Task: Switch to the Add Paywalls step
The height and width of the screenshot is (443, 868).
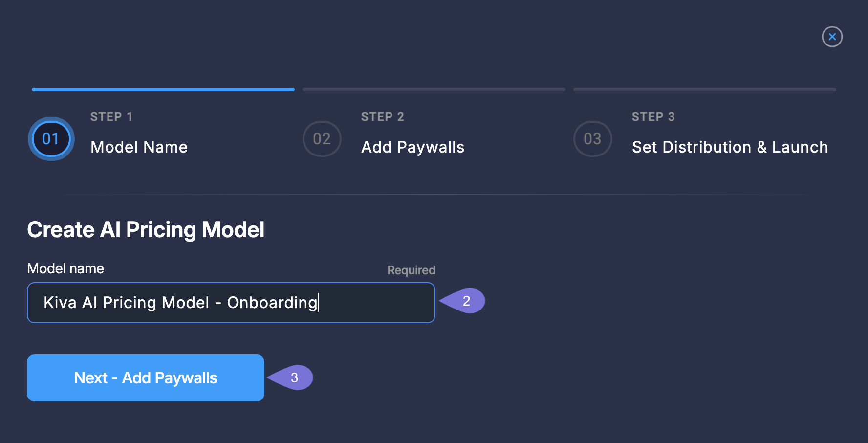Action: pos(412,147)
